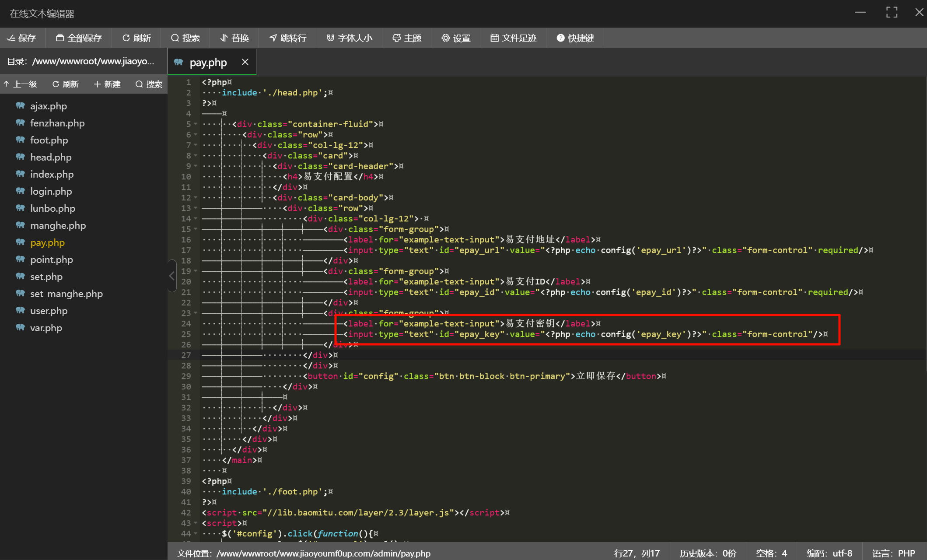Viewport: 927px width, 560px height.
Task: Click Save All (全部保存) icon
Action: (79, 38)
